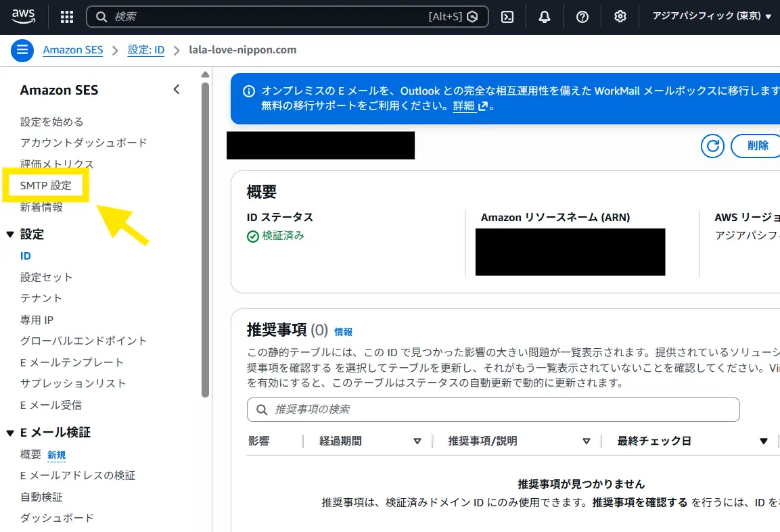Click the 詳細 link in the banner
Viewport: 780px width, 532px height.
(464, 106)
